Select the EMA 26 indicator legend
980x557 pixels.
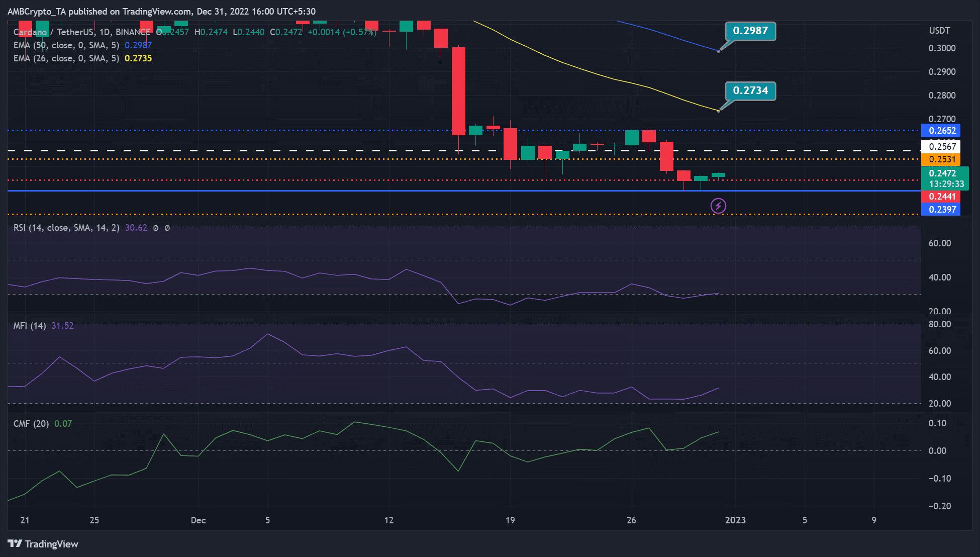[66, 58]
